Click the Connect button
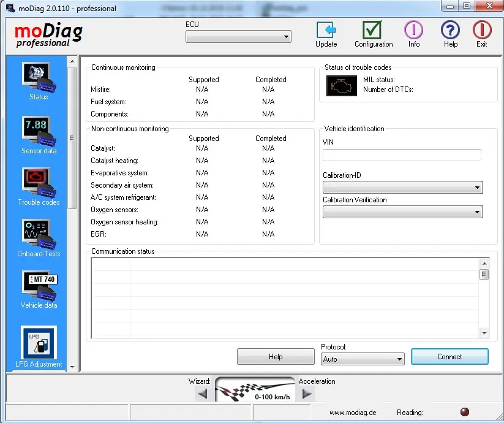The width and height of the screenshot is (504, 423). point(449,357)
